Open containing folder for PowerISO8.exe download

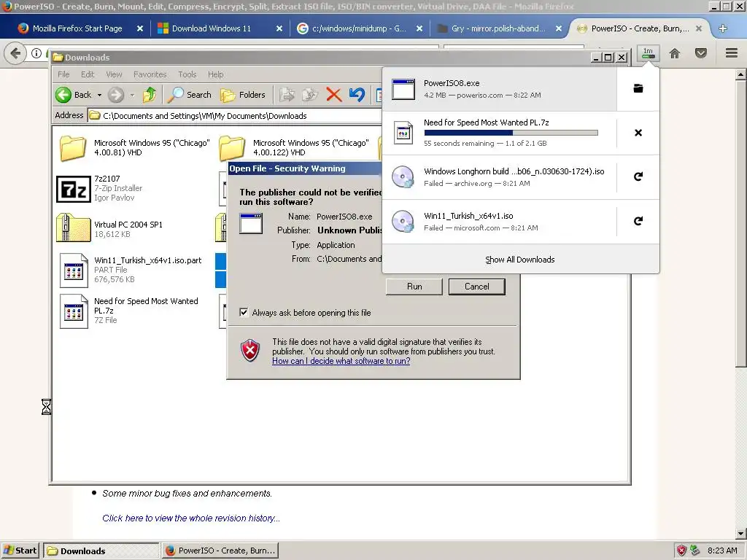coord(638,88)
